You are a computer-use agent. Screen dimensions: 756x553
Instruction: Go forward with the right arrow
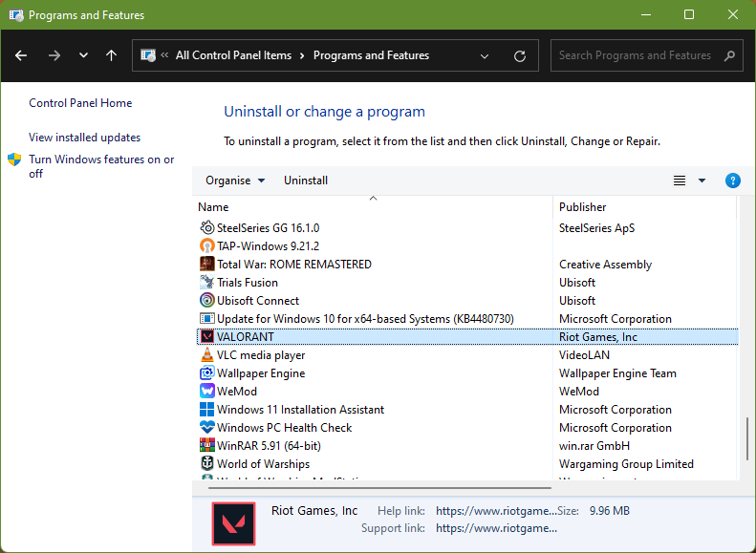54,55
